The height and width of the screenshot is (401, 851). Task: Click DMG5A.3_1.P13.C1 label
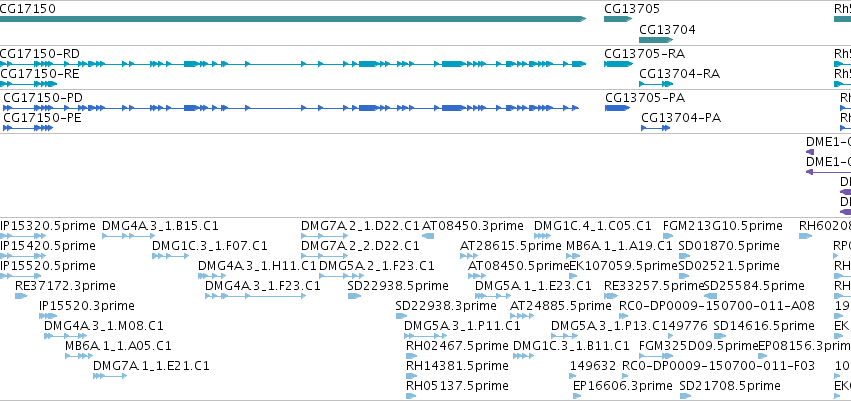click(609, 326)
